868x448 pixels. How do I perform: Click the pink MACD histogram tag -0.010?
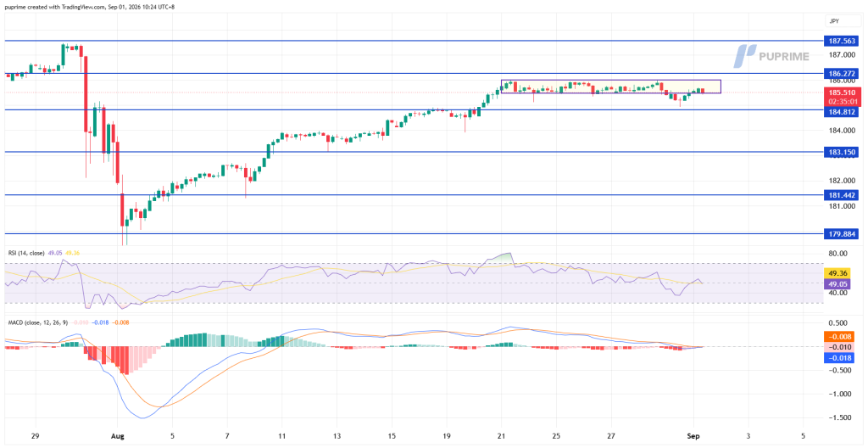click(x=841, y=347)
